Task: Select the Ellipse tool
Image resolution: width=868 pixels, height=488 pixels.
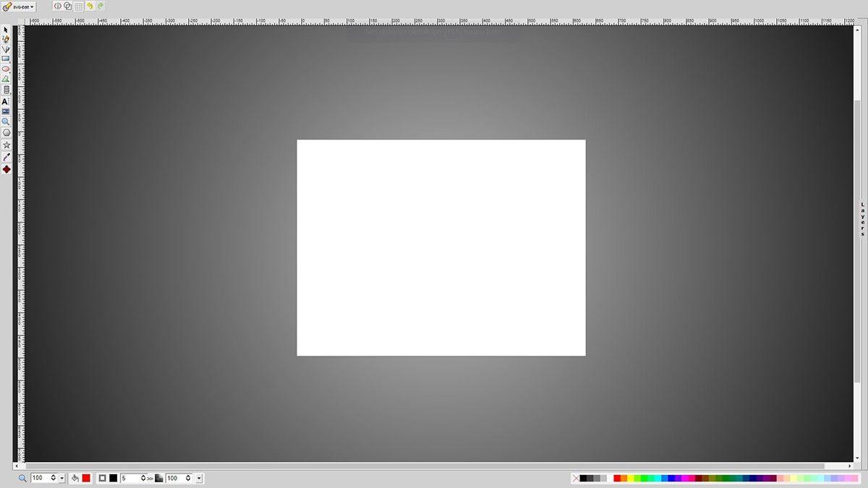Action: click(5, 69)
